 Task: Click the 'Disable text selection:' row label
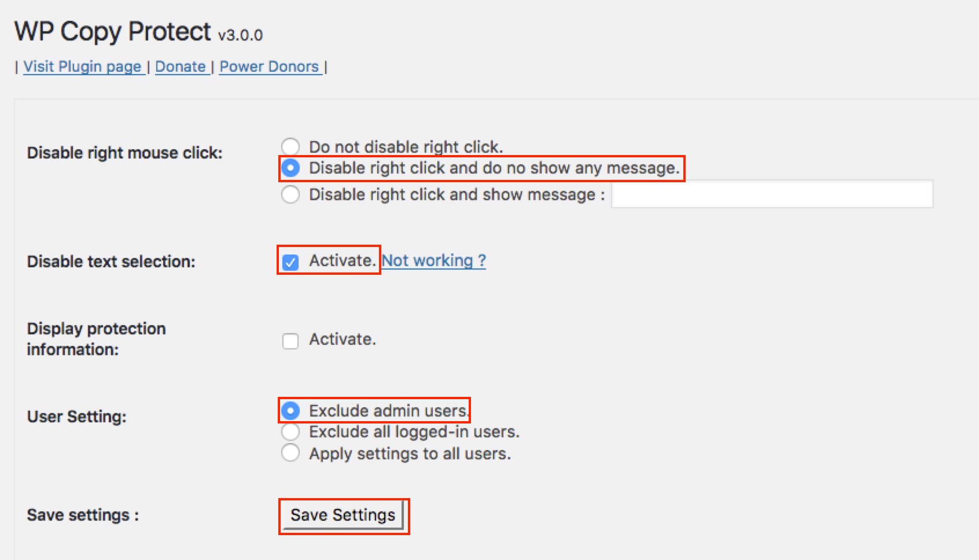[111, 261]
